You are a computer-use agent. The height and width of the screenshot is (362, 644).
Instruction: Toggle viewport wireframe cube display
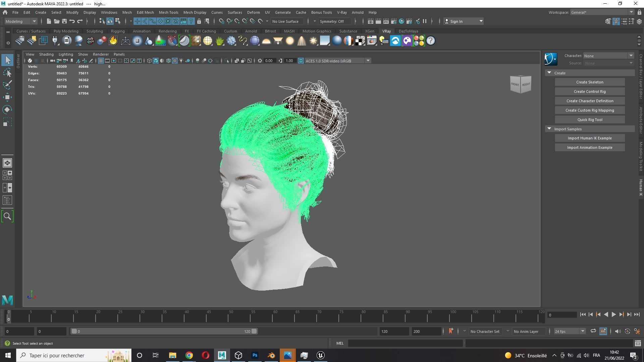point(149,61)
